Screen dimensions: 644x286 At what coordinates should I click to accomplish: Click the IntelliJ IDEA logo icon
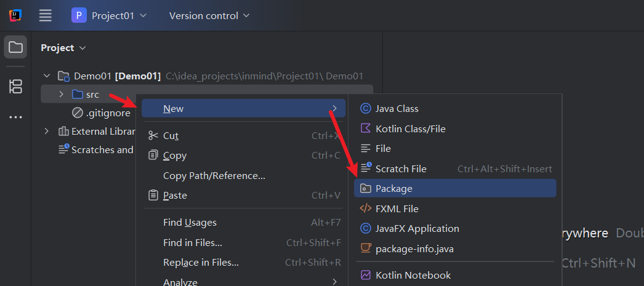[15, 15]
